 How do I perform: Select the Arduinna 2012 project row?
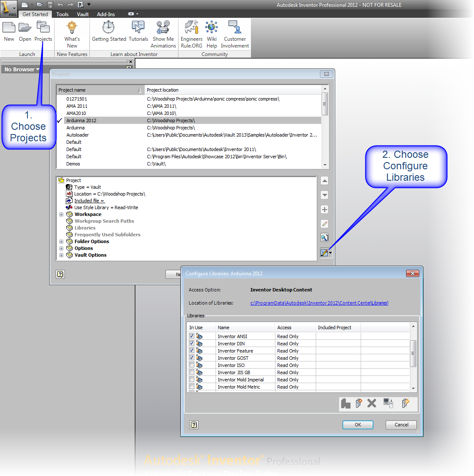click(193, 120)
